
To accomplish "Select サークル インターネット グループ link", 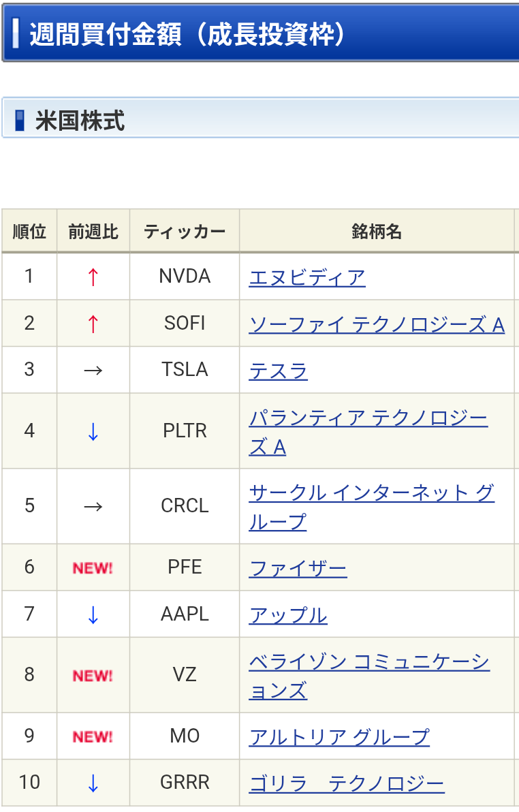I will pos(371,507).
